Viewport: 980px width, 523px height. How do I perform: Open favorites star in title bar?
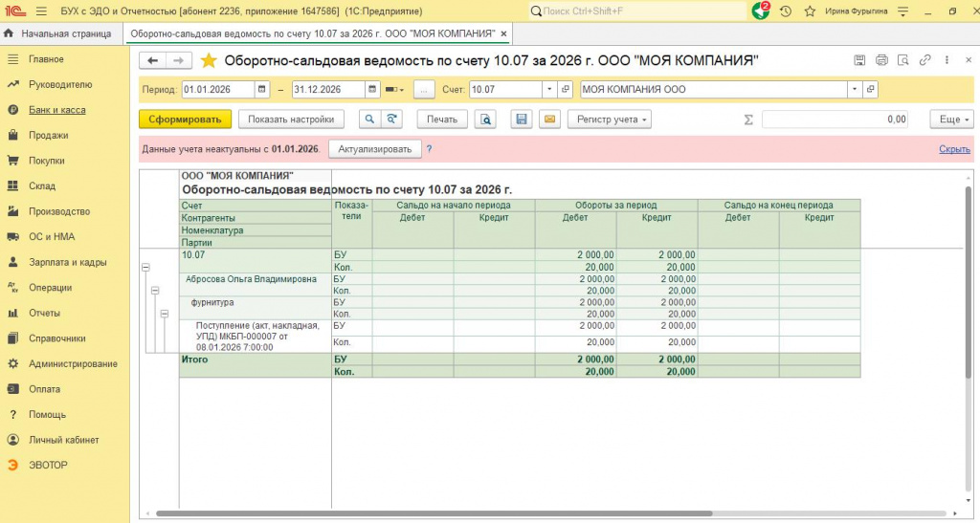pos(810,11)
